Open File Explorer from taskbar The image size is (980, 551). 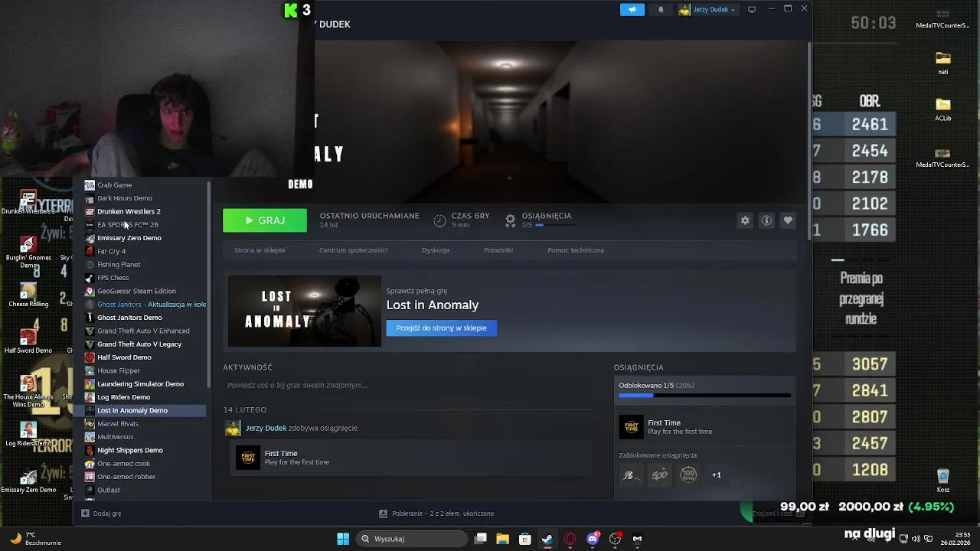pyautogui.click(x=503, y=539)
